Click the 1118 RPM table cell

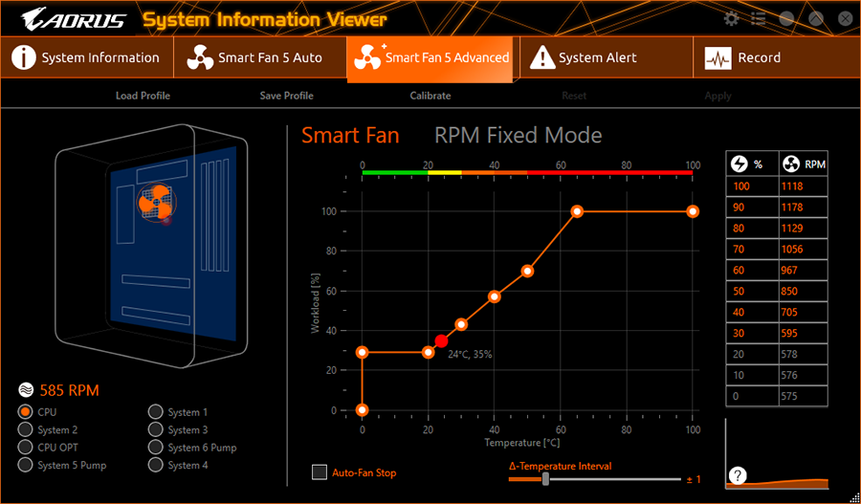click(x=803, y=186)
